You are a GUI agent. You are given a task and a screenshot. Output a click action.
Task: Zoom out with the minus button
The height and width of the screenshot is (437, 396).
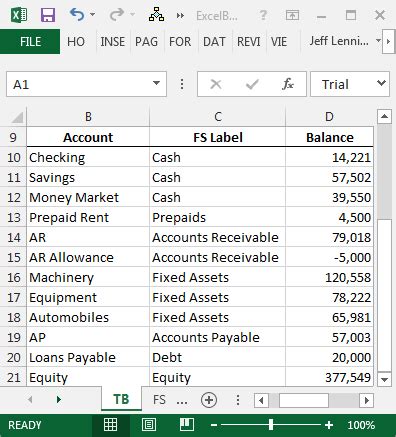tap(214, 425)
